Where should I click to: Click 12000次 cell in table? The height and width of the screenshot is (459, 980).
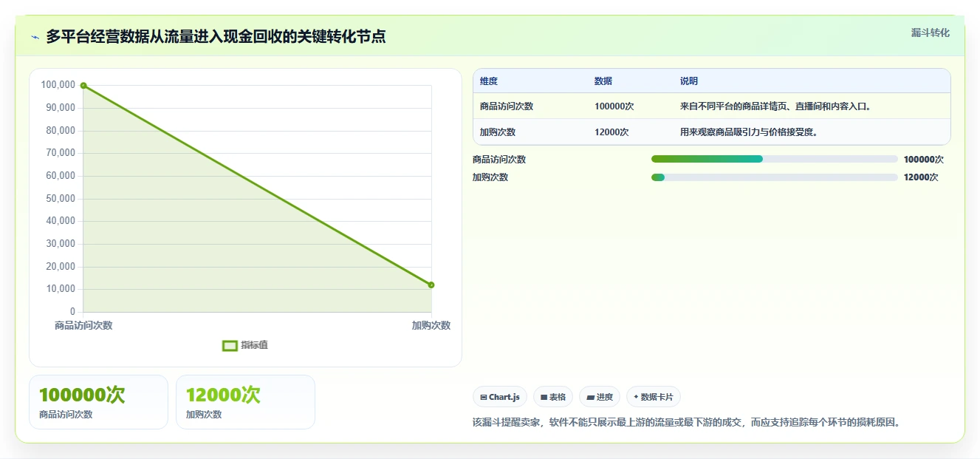(611, 132)
